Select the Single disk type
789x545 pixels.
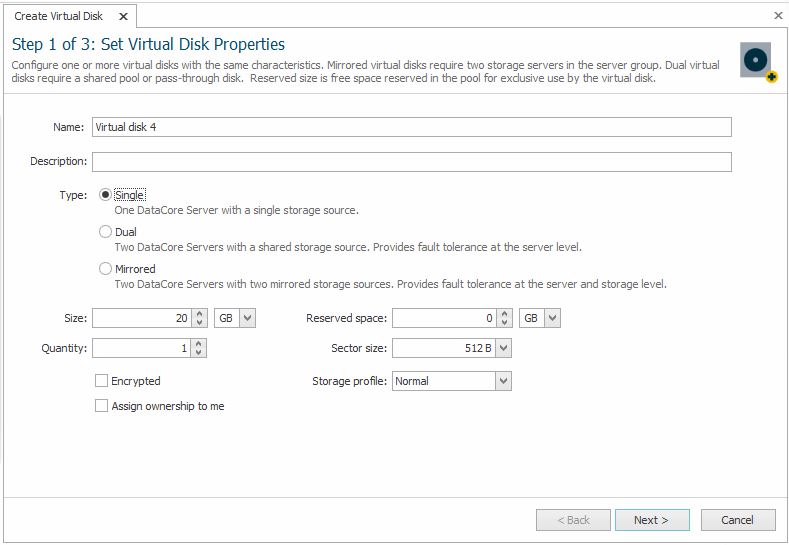[x=105, y=195]
